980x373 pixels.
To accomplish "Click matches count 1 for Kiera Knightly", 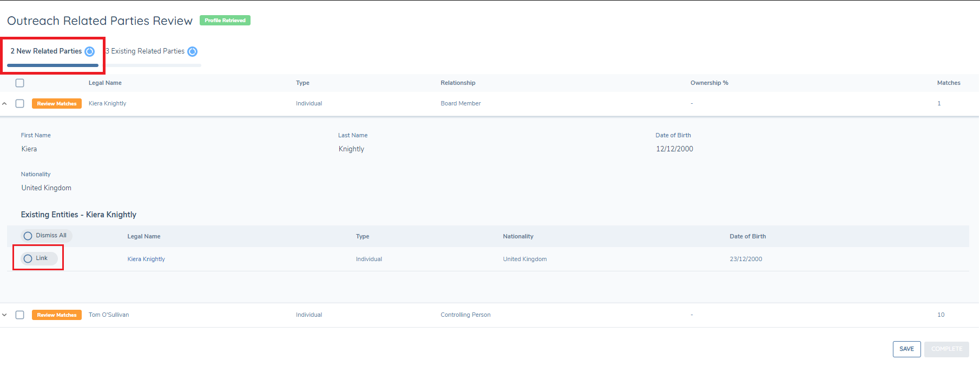I will [939, 104].
